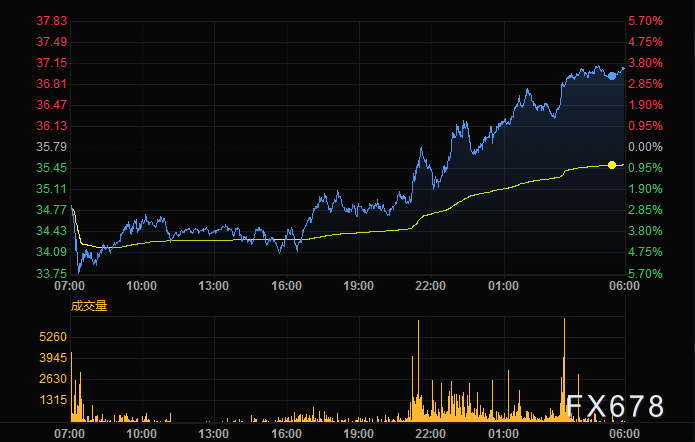
Task: Select the 36.81 price axis label
Action: [x=51, y=84]
